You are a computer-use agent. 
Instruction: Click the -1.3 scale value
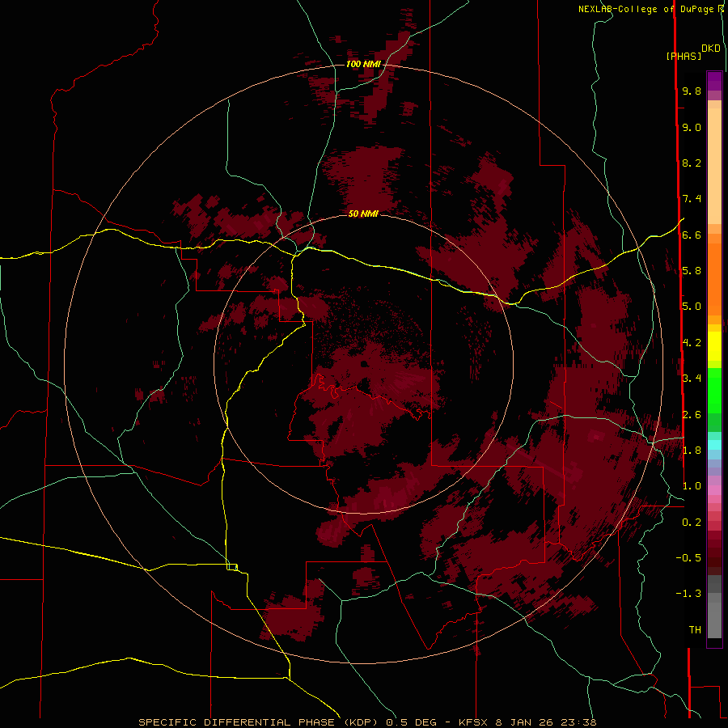point(688,594)
